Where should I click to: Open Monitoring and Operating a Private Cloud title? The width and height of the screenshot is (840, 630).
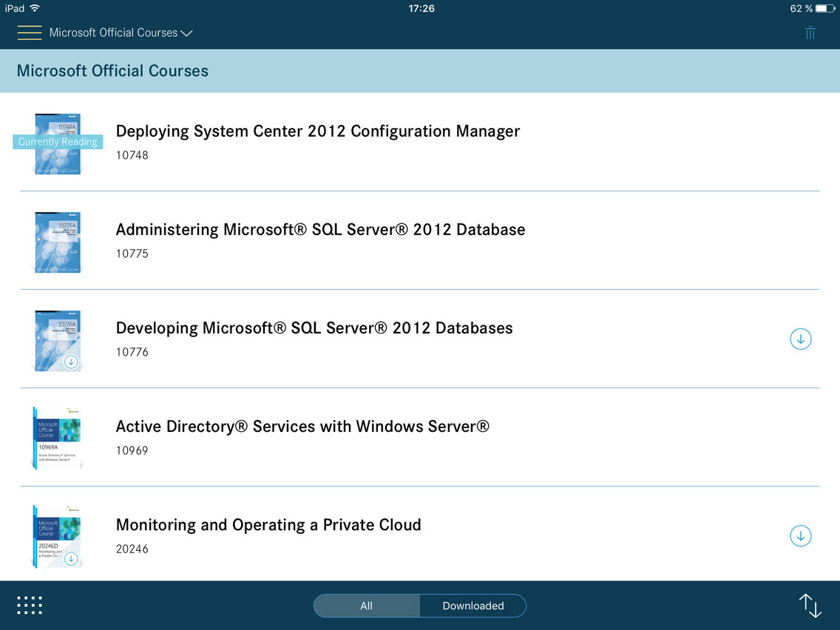point(268,525)
